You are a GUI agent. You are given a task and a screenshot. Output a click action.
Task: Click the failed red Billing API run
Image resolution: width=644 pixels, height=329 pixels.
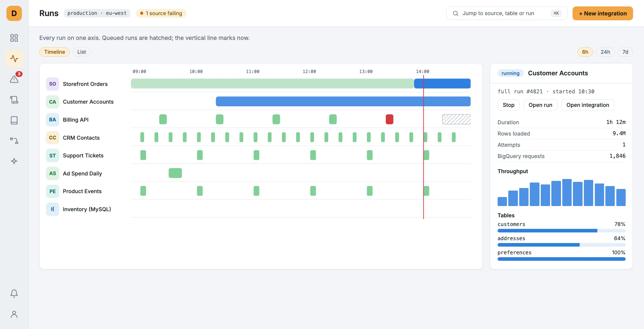tap(390, 119)
